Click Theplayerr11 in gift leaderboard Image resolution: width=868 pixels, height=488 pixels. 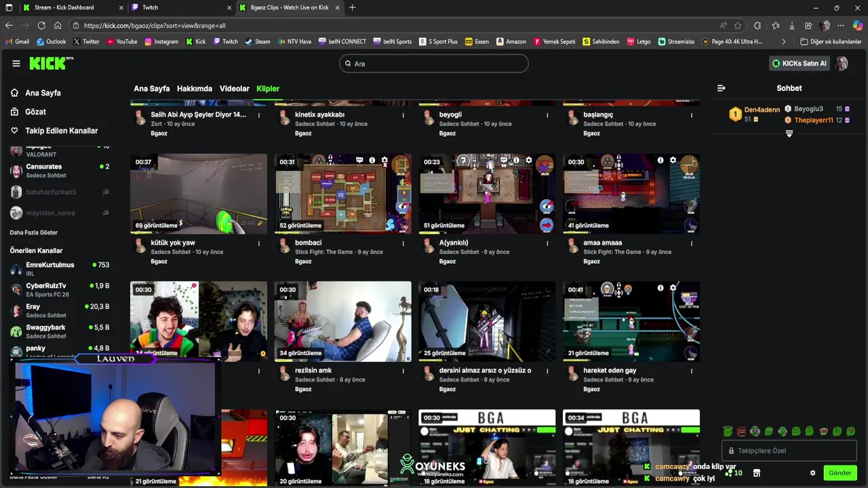pyautogui.click(x=814, y=120)
